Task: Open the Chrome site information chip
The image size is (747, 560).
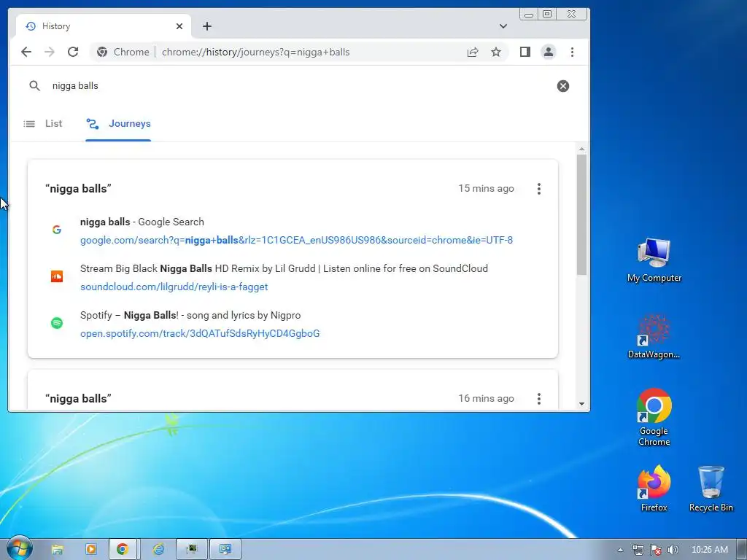Action: (123, 52)
